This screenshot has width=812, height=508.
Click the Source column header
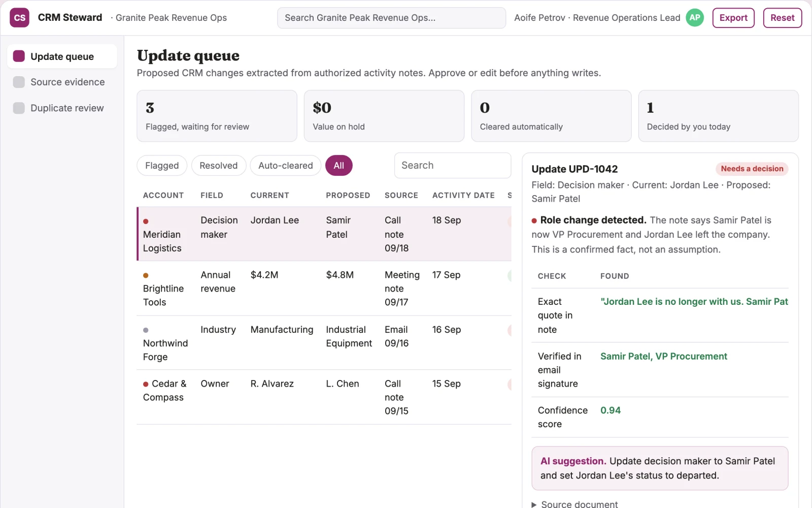(x=401, y=196)
